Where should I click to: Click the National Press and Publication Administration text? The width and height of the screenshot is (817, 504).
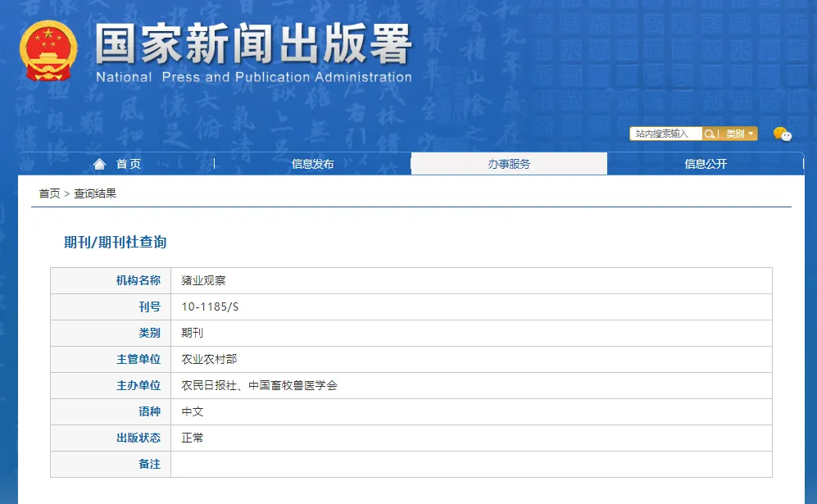[x=254, y=77]
